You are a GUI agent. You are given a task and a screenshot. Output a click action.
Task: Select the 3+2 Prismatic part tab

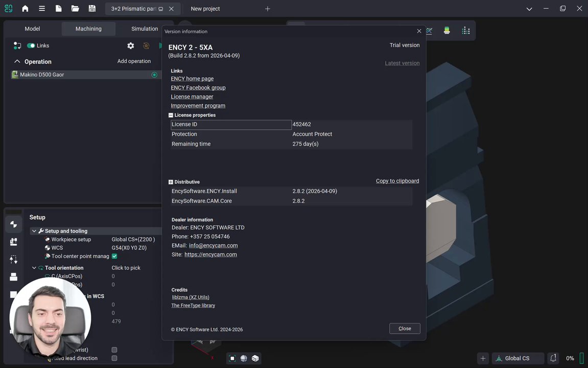(x=133, y=9)
